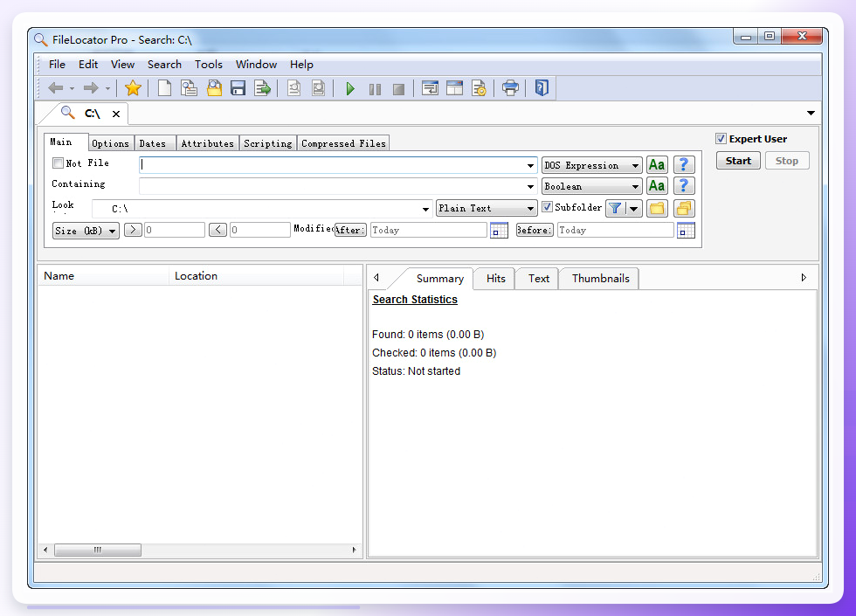Click the second search-document preview icon
This screenshot has width=856, height=616.
tap(318, 88)
